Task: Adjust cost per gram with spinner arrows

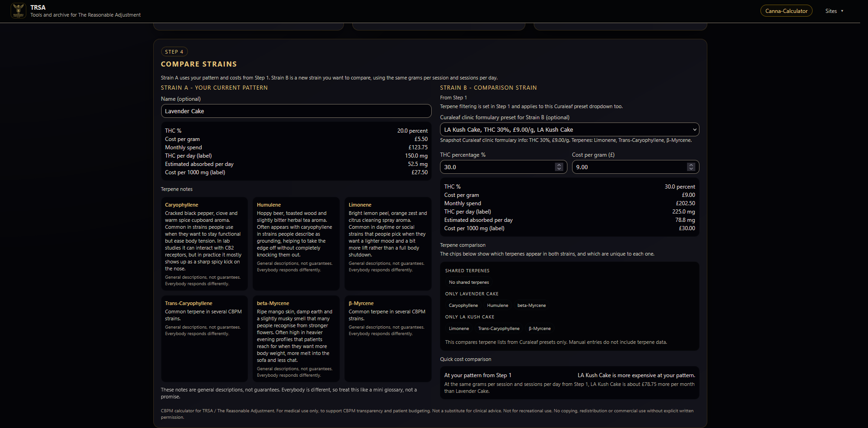Action: (x=691, y=167)
